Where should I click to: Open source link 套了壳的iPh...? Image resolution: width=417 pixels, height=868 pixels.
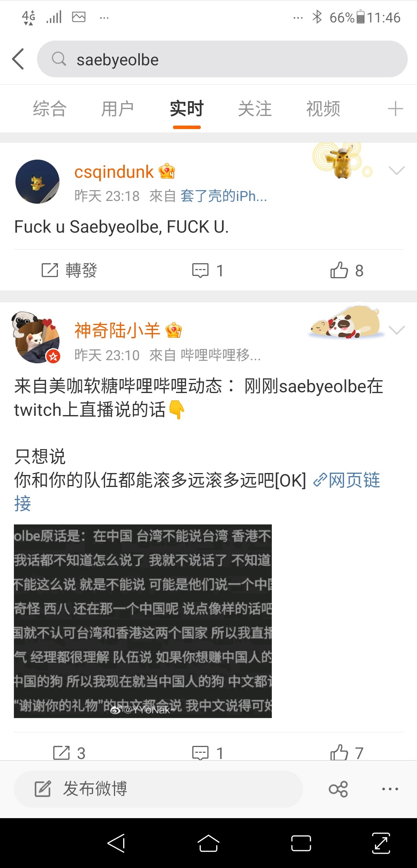tap(224, 196)
